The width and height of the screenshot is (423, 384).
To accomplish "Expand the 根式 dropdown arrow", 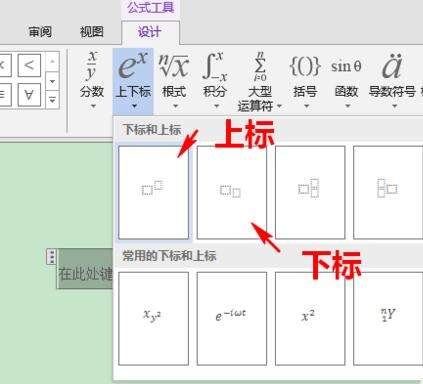I will pyautogui.click(x=175, y=106).
